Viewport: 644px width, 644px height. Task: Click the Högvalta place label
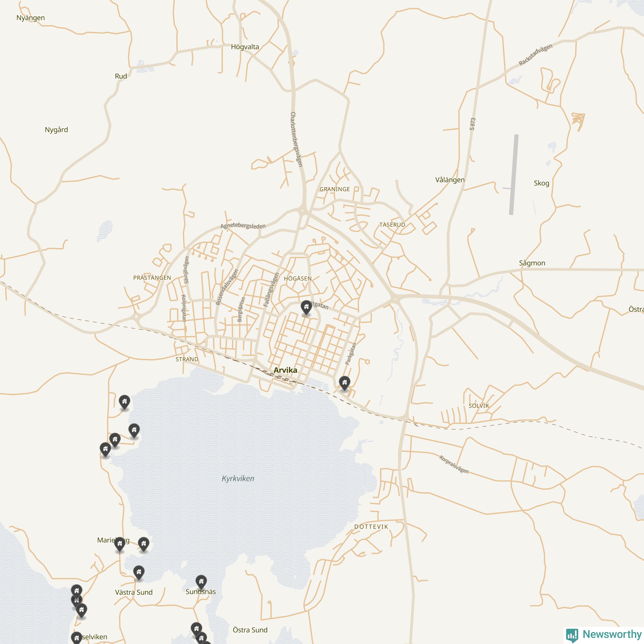[x=245, y=47]
